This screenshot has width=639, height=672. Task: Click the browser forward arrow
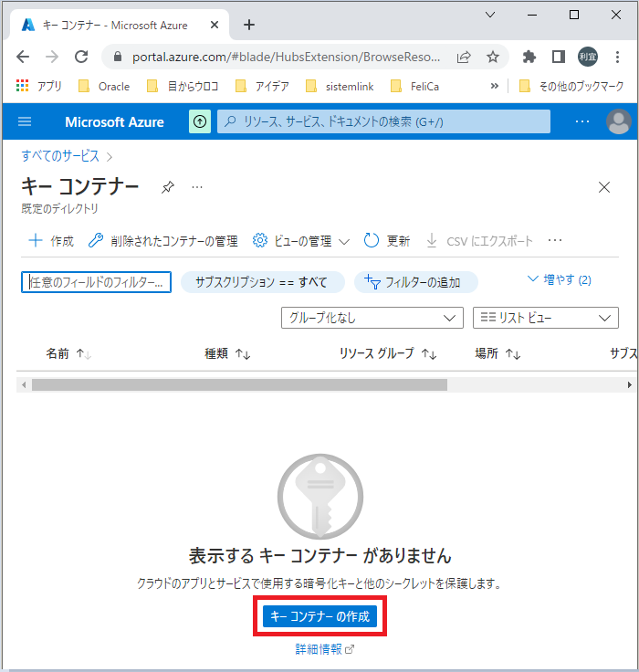52,57
